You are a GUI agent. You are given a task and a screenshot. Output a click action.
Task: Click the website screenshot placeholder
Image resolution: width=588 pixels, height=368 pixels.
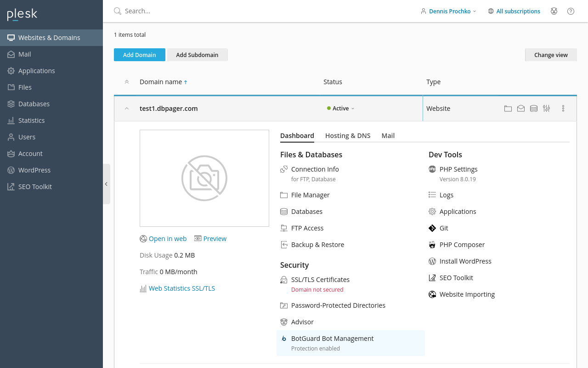204,178
